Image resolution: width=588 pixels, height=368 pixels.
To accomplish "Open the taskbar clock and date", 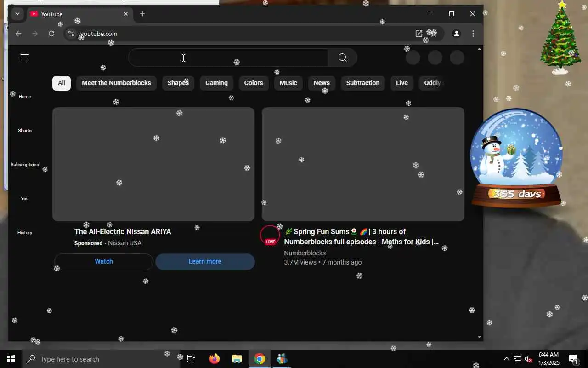I will (548, 359).
